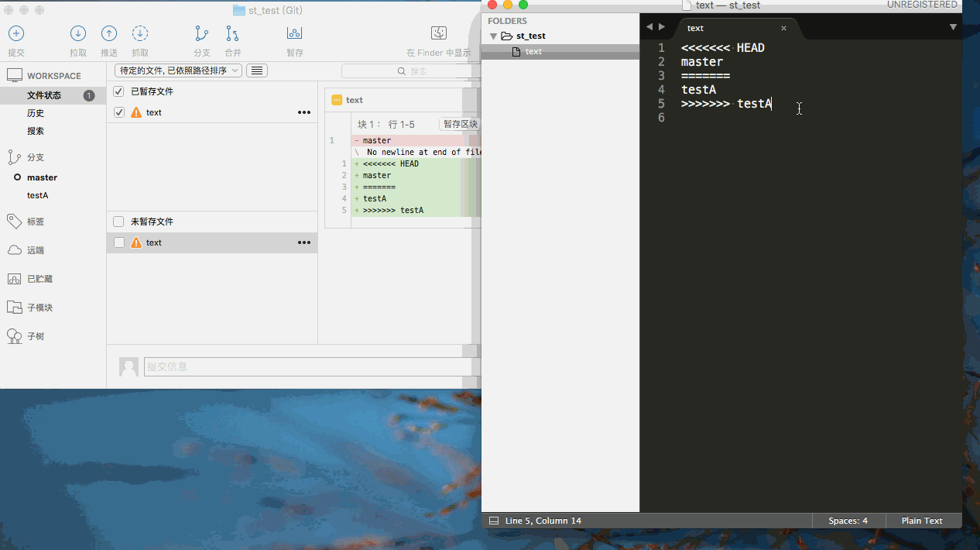The width and height of the screenshot is (980, 550).
Task: Open the Spaces: 4 indentation menu
Action: [848, 521]
